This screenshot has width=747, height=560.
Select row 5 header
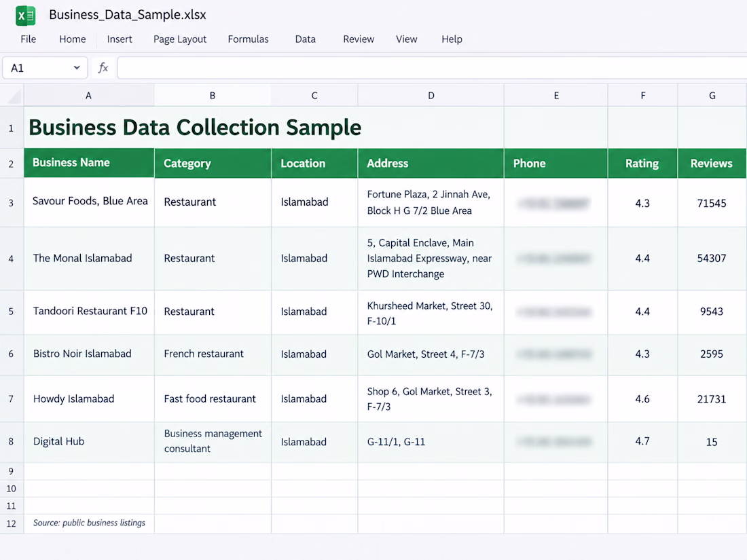(12, 312)
